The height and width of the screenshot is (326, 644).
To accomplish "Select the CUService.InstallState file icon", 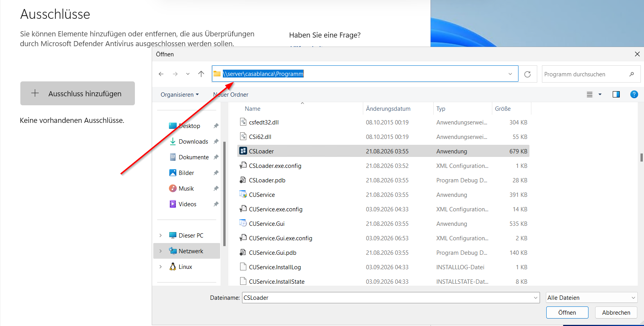I will pos(243,281).
